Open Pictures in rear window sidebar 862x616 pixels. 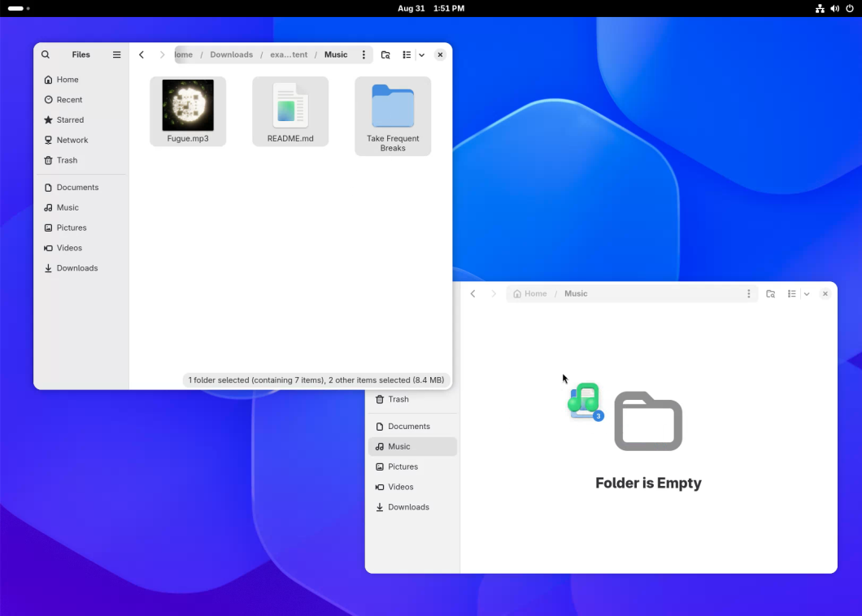click(412, 466)
